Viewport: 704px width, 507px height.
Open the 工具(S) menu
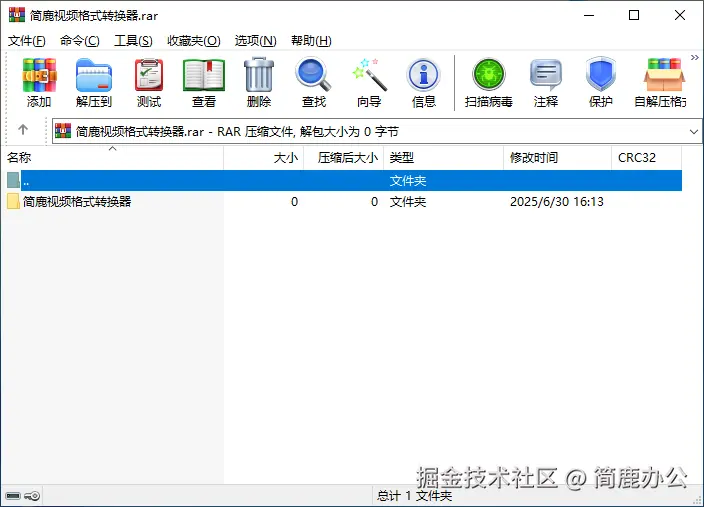[133, 41]
